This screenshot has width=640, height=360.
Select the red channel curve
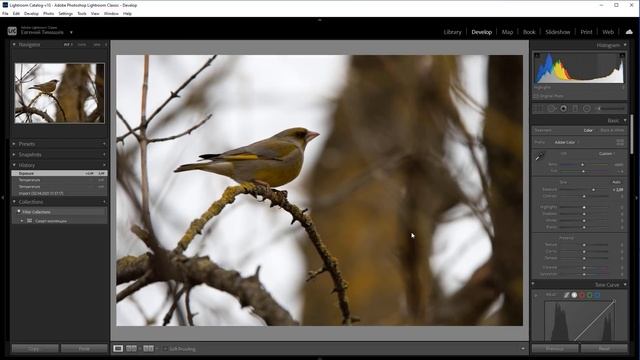582,295
